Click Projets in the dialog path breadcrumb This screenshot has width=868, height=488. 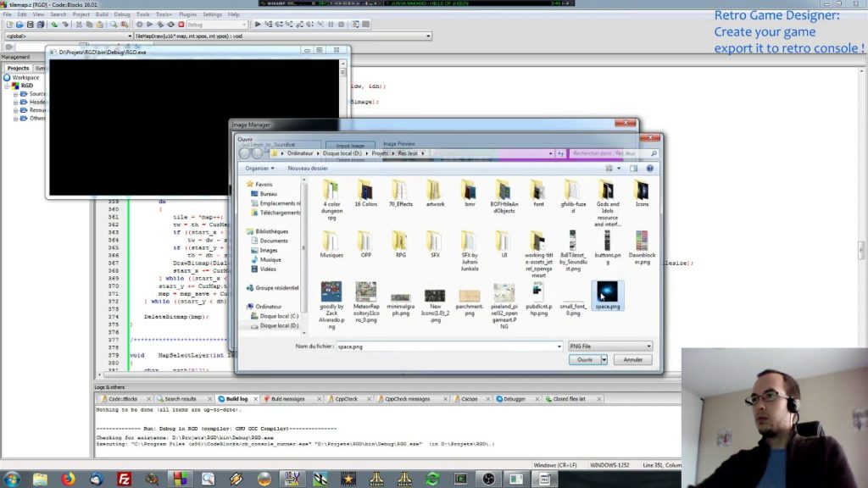[380, 153]
